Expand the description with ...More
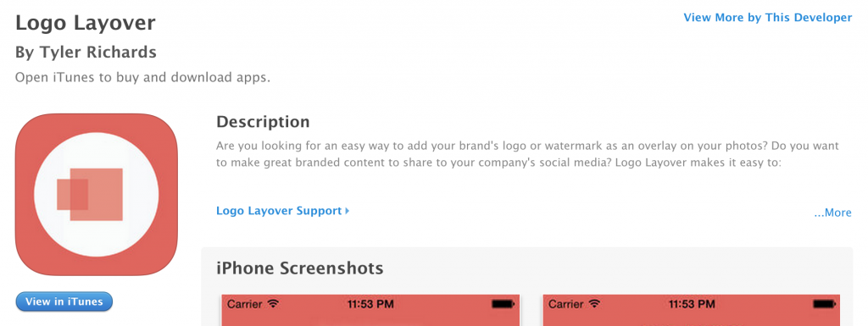This screenshot has height=326, width=868. 832,213
